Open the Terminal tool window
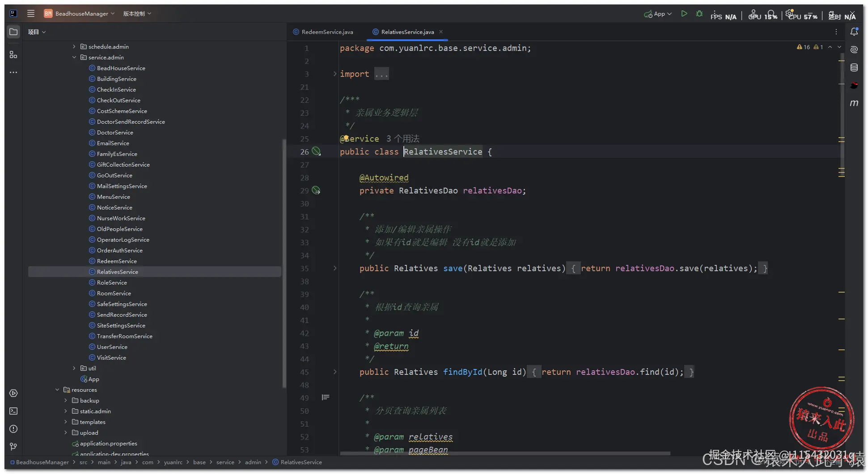 coord(13,411)
